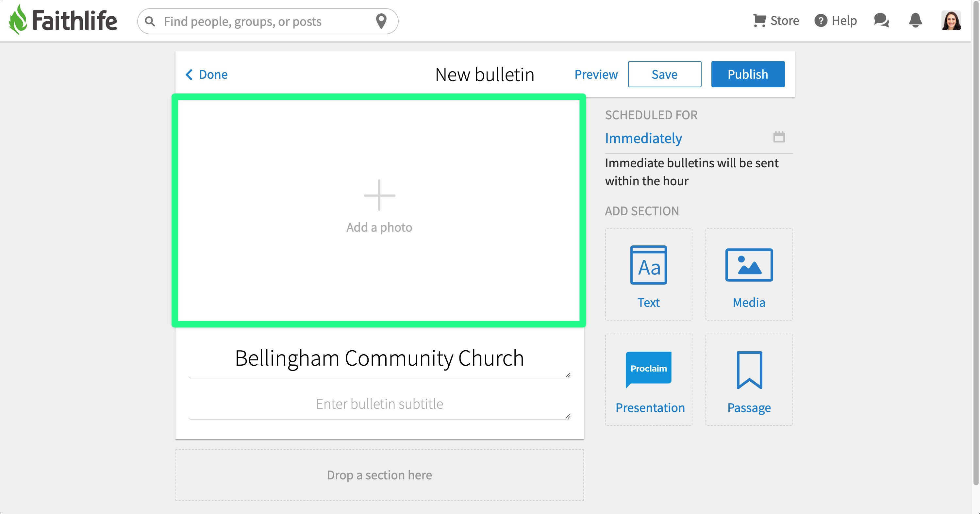This screenshot has width=980, height=514.
Task: Click the page vertical scrollbar
Action: tap(975, 243)
